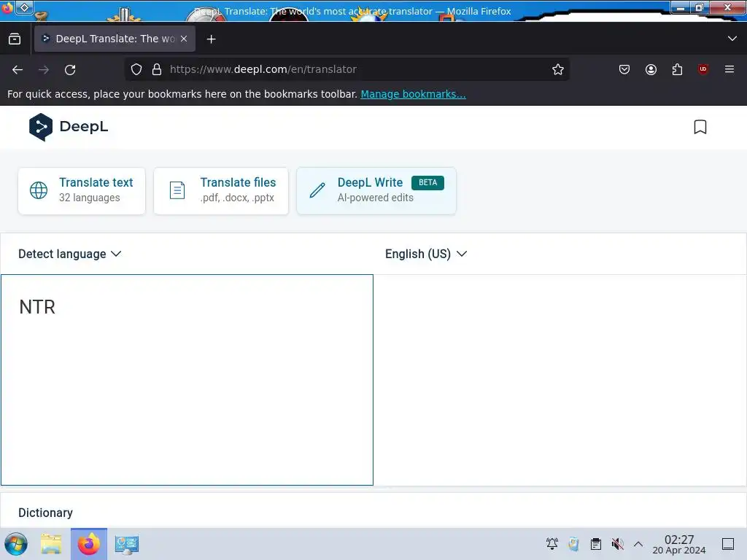
Task: Open Firefox View icon in tab bar
Action: tap(15, 39)
